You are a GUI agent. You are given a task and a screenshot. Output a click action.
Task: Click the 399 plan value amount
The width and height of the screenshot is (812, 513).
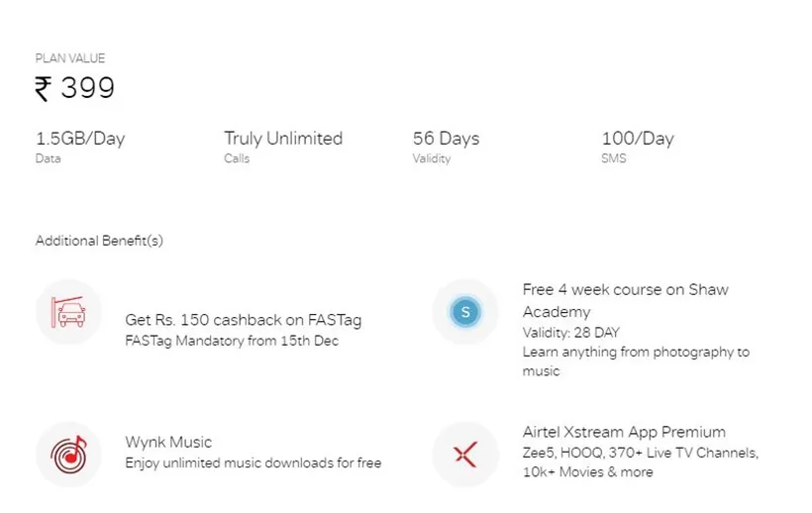click(87, 87)
